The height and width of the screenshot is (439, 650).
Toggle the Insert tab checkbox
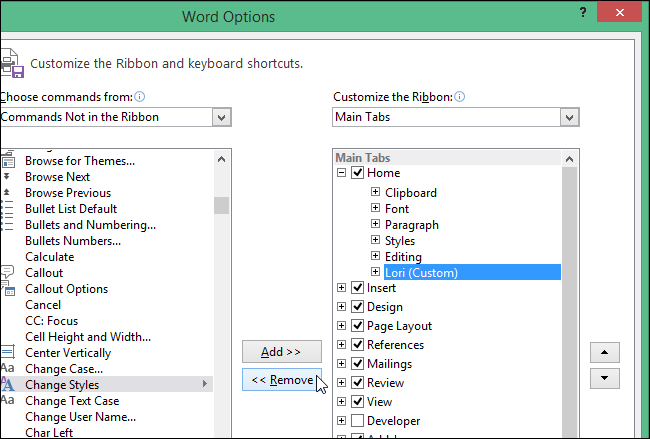357,288
